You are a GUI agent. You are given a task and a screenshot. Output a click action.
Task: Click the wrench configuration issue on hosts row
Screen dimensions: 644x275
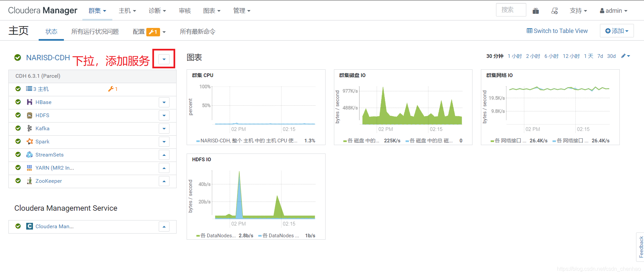(x=113, y=89)
